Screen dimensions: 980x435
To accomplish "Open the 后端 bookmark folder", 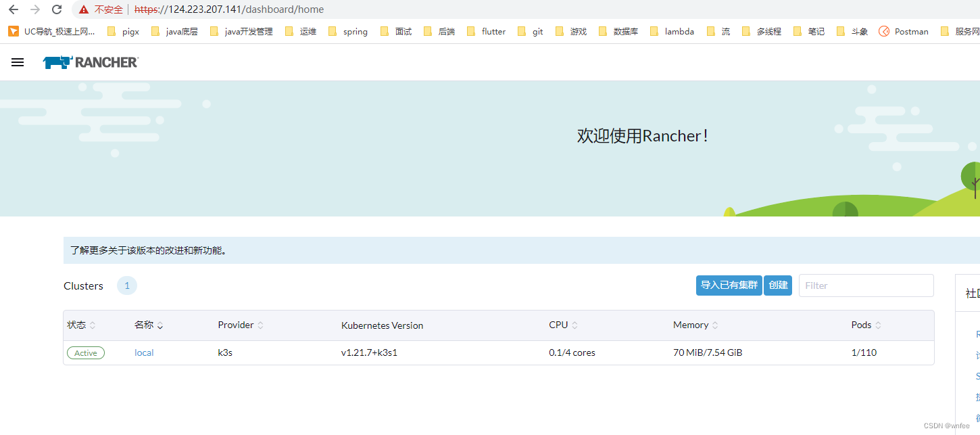I will [x=439, y=31].
